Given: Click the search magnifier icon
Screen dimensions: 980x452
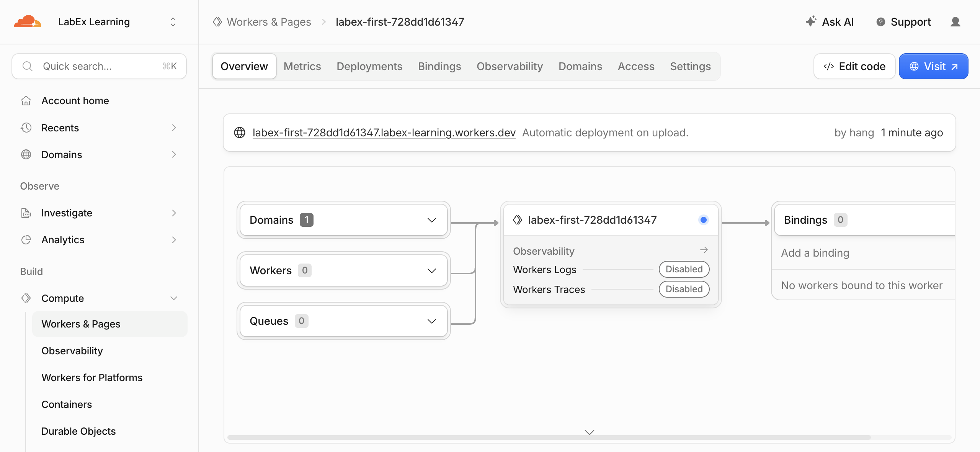Looking at the screenshot, I should coord(27,66).
